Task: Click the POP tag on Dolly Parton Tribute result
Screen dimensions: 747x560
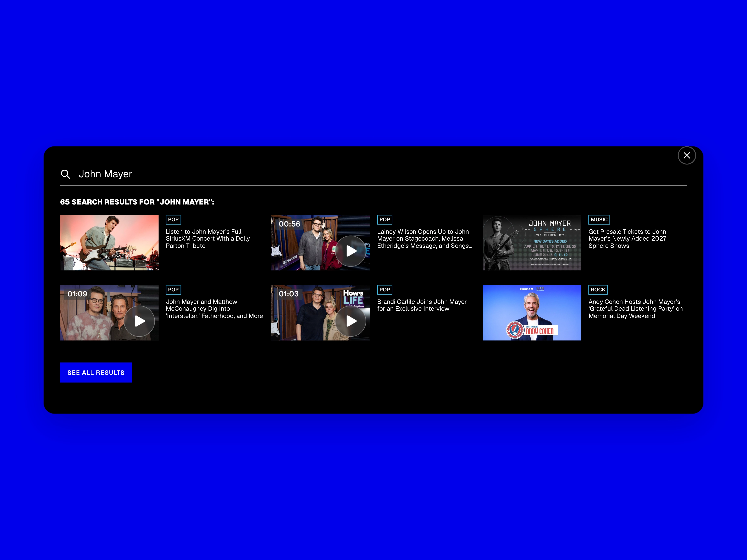Action: coord(173,220)
